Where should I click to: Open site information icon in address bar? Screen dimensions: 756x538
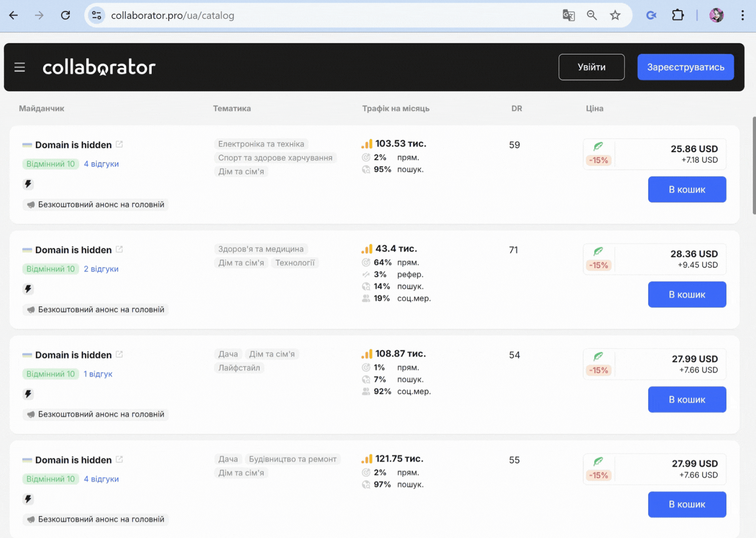coord(96,15)
